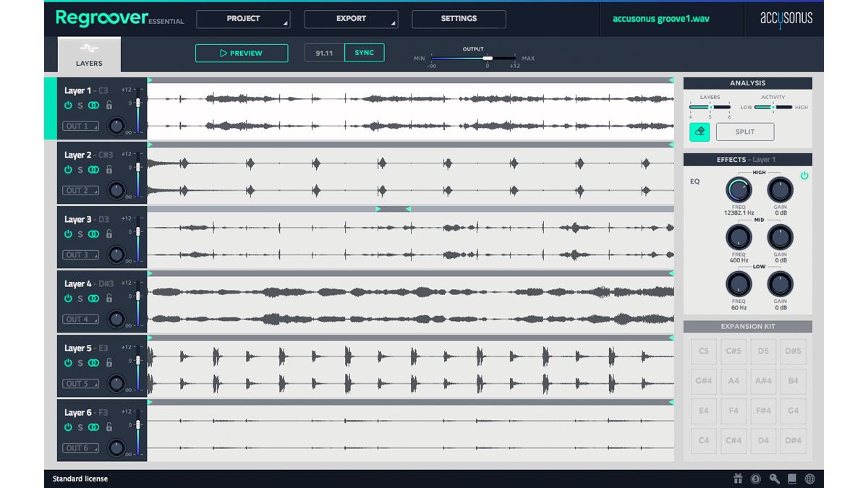This screenshot has width=868, height=488.
Task: Open the OUT 1 output dropdown
Action: [81, 124]
